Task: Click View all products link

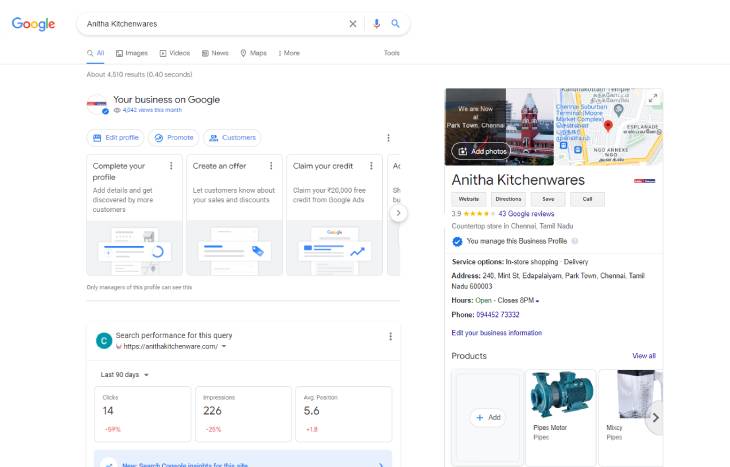Action: pyautogui.click(x=644, y=356)
